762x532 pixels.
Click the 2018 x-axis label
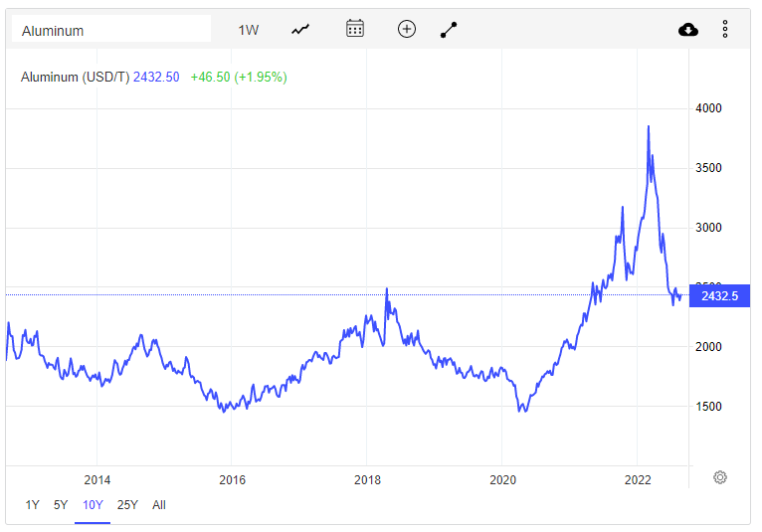click(367, 480)
